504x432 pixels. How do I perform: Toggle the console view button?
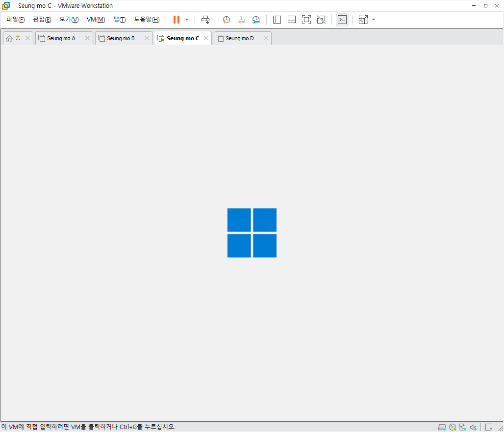[x=342, y=20]
